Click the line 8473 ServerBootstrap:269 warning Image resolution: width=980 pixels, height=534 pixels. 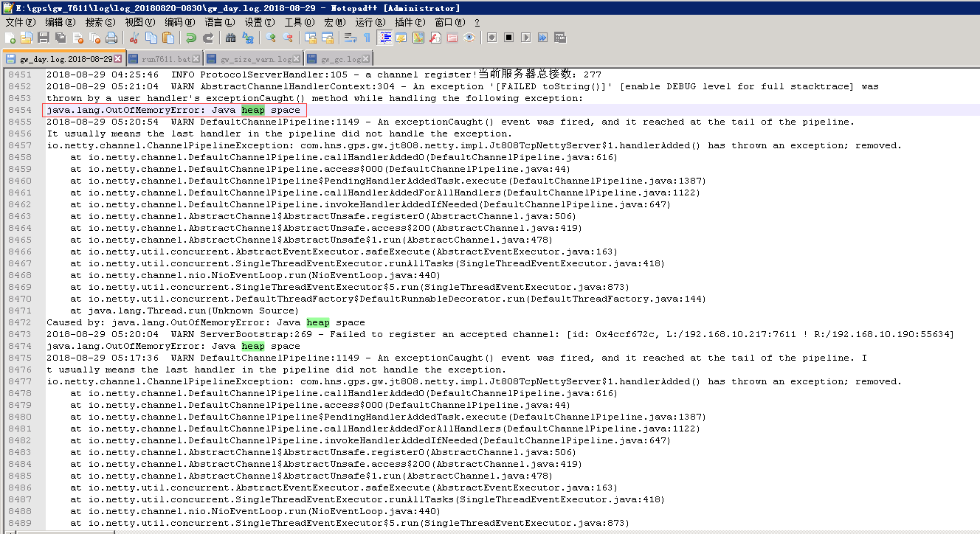click(x=500, y=334)
